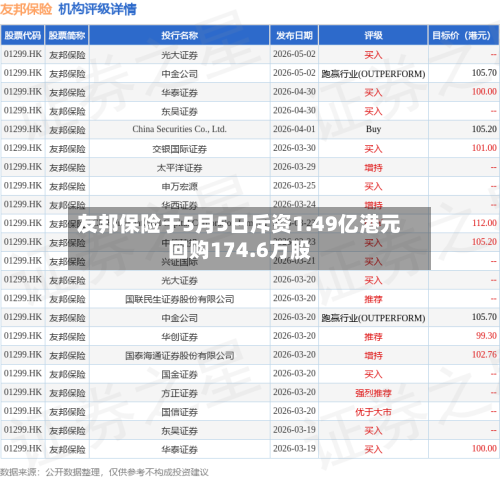Click the overlay caption about 回购174.6万股
Screen dimensions: 500x478
pos(249,238)
